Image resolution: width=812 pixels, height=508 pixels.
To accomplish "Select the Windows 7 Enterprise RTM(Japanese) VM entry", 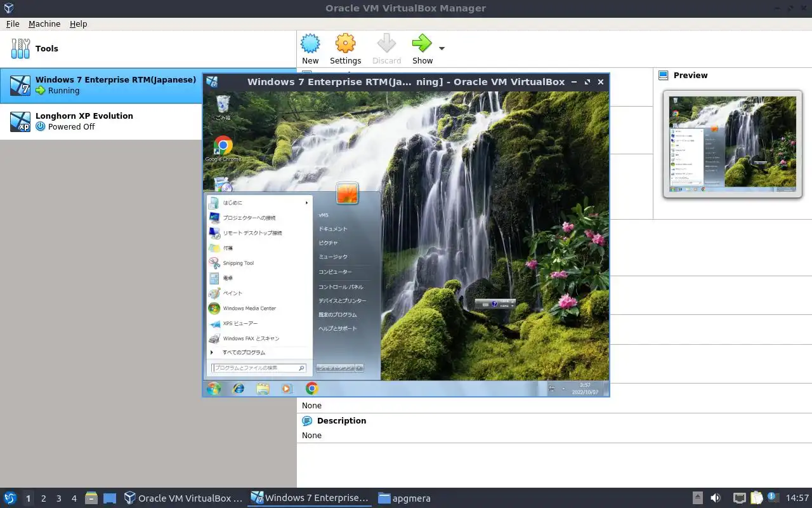I will 148,86.
